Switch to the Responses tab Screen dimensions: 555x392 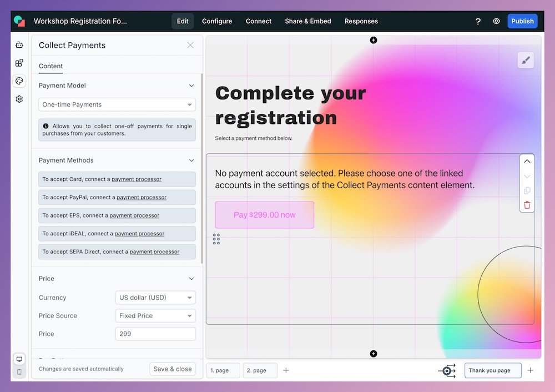[x=361, y=21]
